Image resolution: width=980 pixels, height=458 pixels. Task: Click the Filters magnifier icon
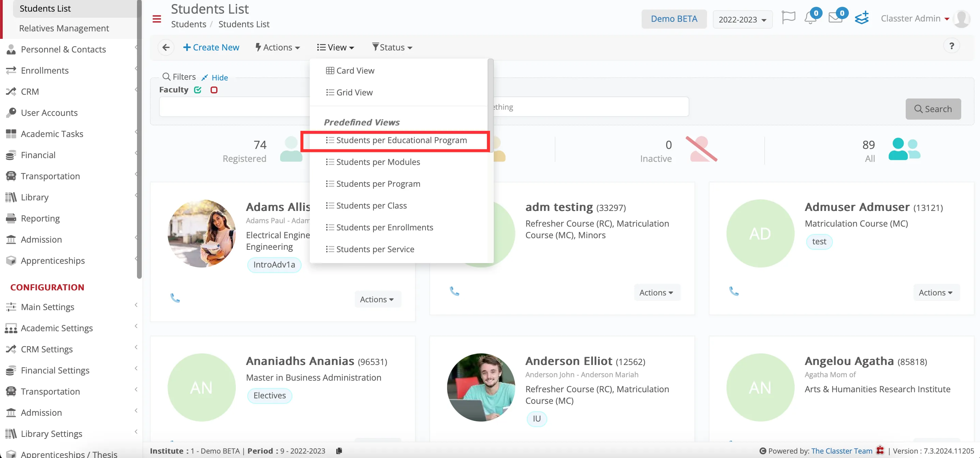(x=166, y=77)
